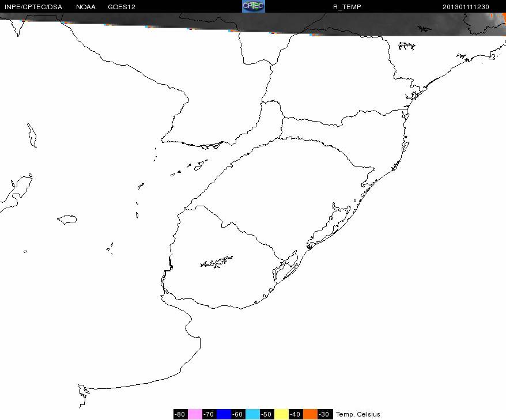Click the Temp. Celsius legend caption

358,414
